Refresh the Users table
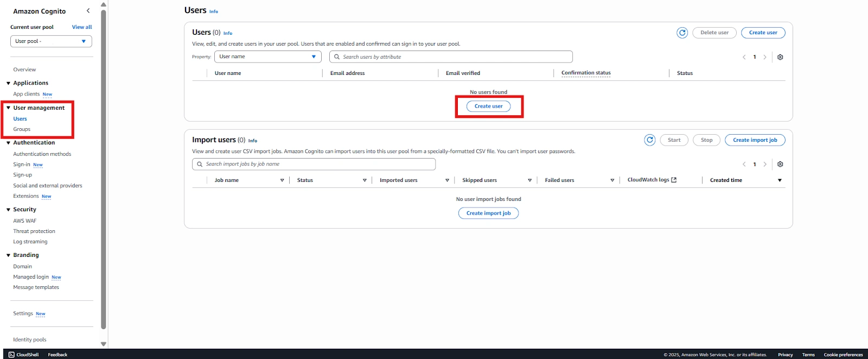Viewport: 868px width, 359px height. pos(682,33)
